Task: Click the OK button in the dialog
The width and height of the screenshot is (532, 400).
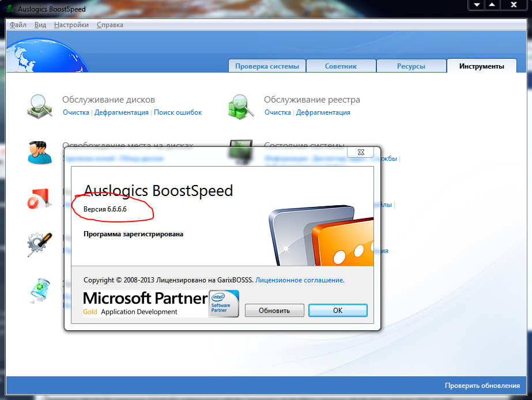Action: 338,311
